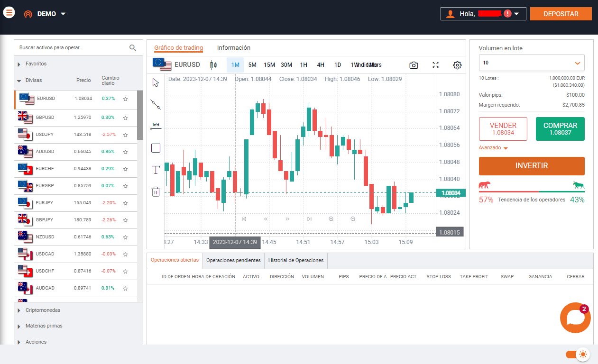Select the USDCHF asset row
Viewport: 598px width, 364px height.
[x=76, y=271]
